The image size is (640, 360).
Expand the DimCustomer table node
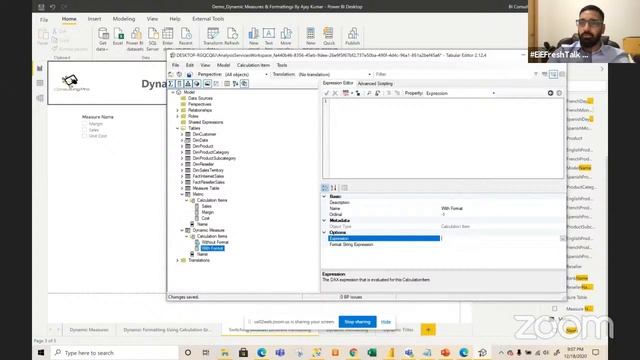pos(182,134)
